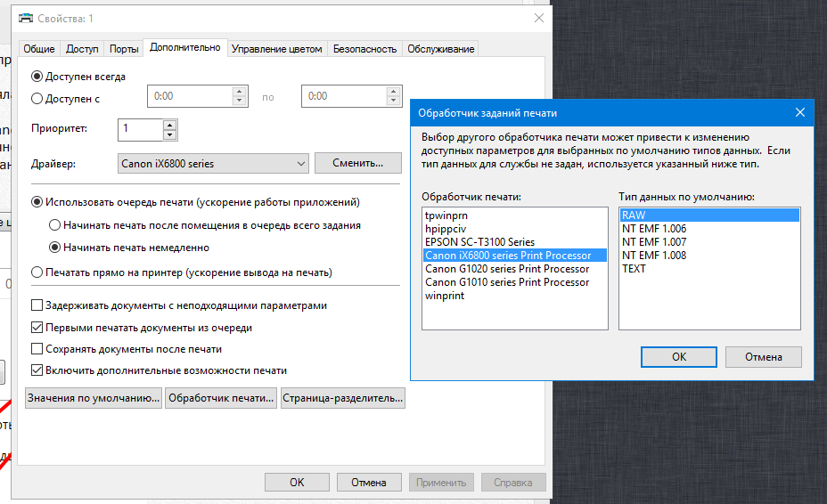Decrease the end time spinner

[x=394, y=101]
